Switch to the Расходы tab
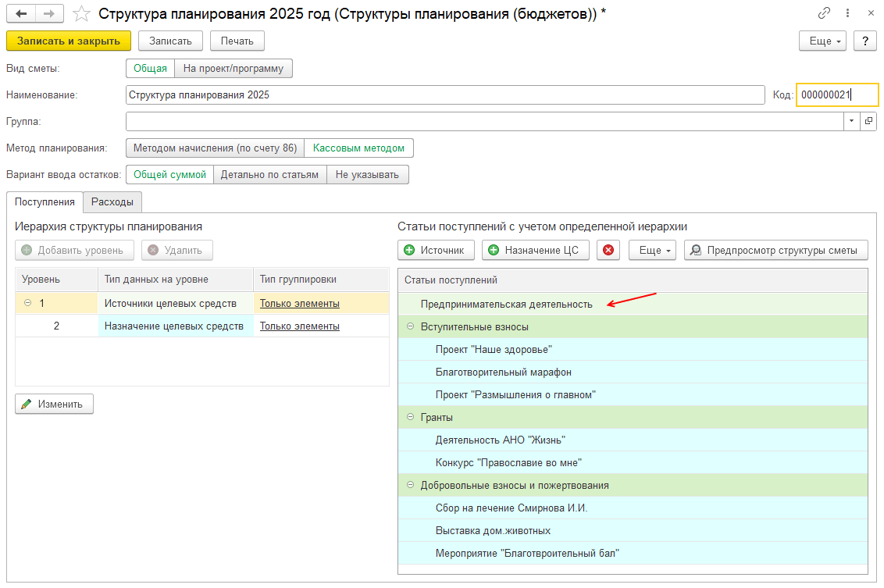Image resolution: width=884 pixels, height=588 pixels. click(x=112, y=201)
